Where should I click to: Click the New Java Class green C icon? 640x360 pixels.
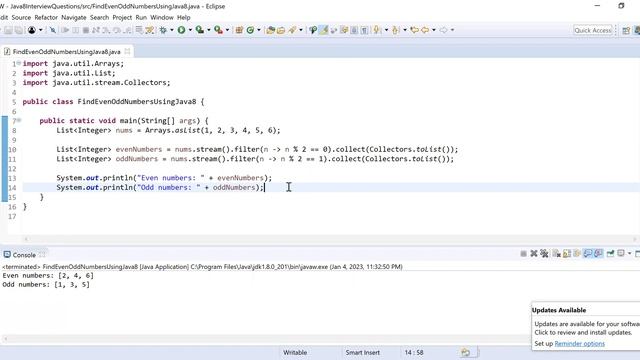click(x=250, y=30)
